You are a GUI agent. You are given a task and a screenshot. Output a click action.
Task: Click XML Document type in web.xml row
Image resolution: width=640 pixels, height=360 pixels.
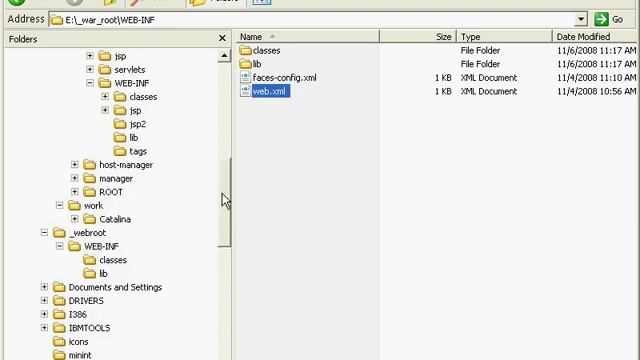click(x=489, y=91)
